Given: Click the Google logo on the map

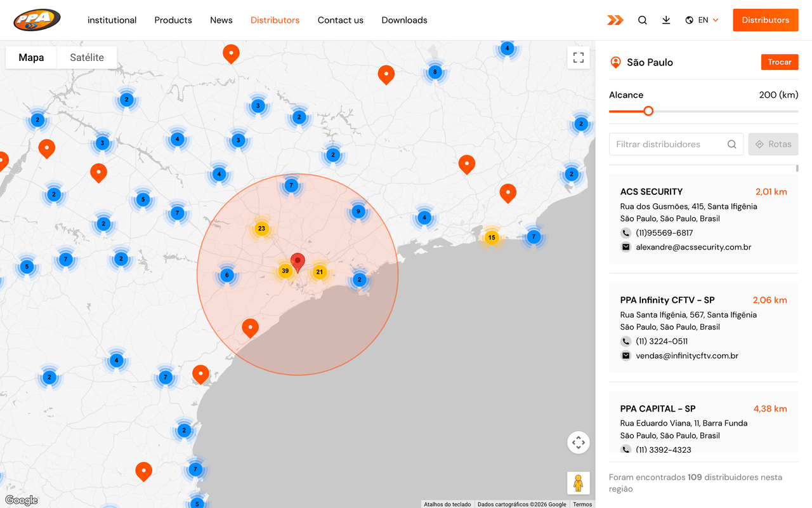Looking at the screenshot, I should click(22, 500).
